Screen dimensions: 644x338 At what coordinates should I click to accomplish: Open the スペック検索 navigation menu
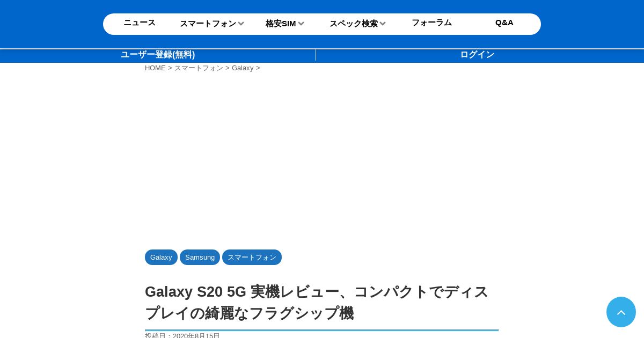click(x=354, y=24)
